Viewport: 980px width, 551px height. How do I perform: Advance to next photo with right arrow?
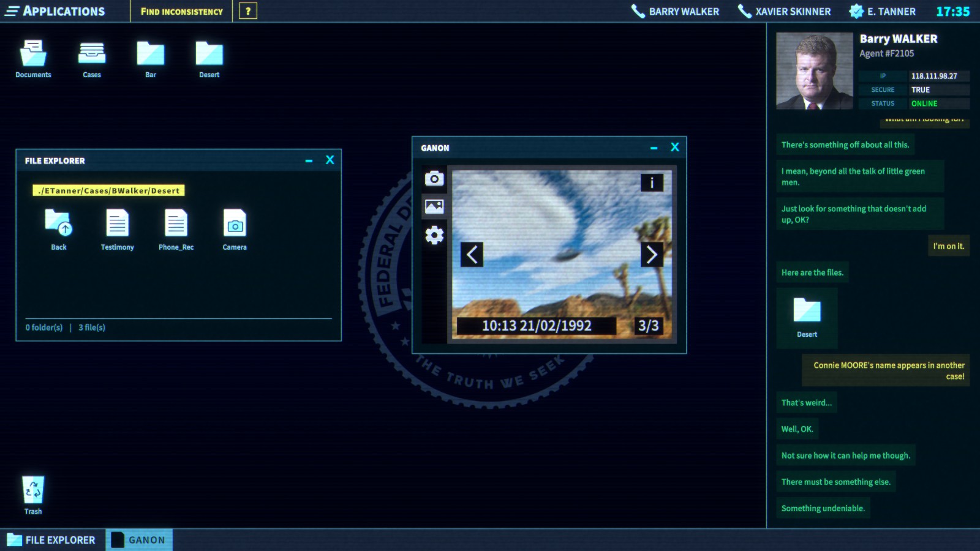[652, 255]
